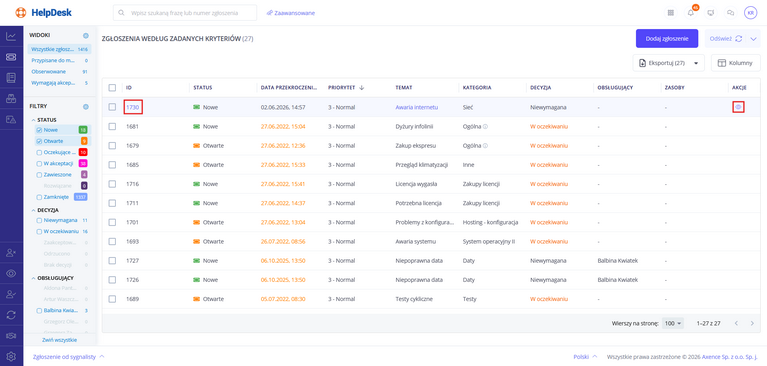Check the select-all checkbox in table header
The height and width of the screenshot is (366, 767).
(x=112, y=88)
